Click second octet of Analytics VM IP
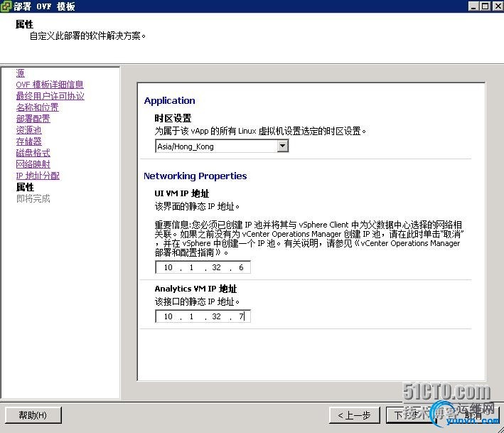Screen dimensions: 504x433 191,316
